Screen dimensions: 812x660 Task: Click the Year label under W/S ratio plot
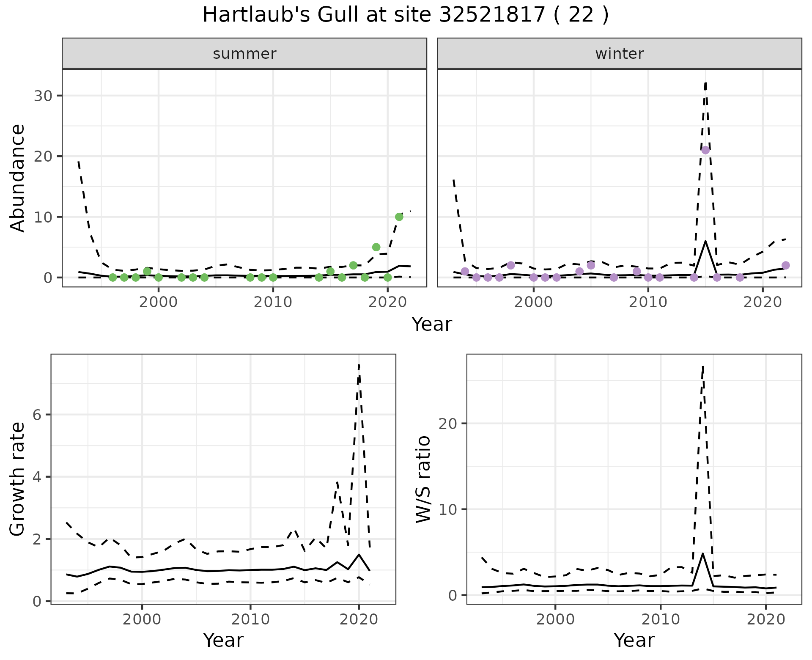point(634,640)
